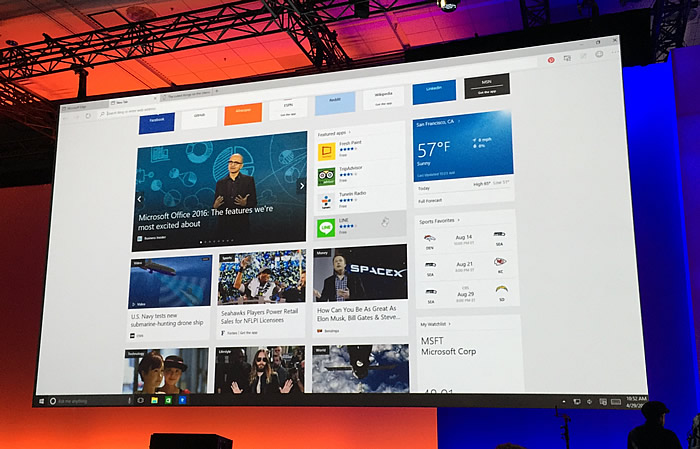The width and height of the screenshot is (700, 449).
Task: Open the Lifestyle story thumbnail
Action: pyautogui.click(x=259, y=370)
